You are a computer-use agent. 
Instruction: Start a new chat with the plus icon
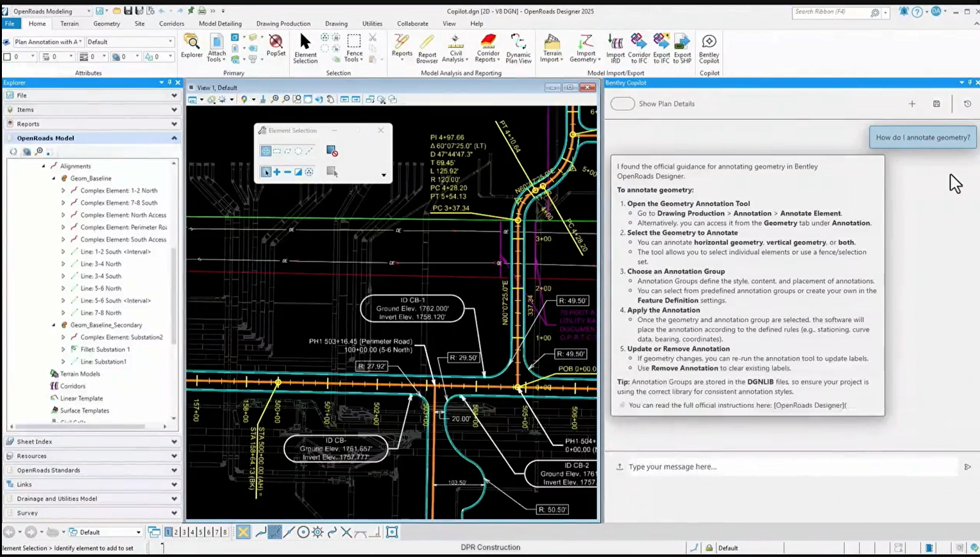(912, 103)
